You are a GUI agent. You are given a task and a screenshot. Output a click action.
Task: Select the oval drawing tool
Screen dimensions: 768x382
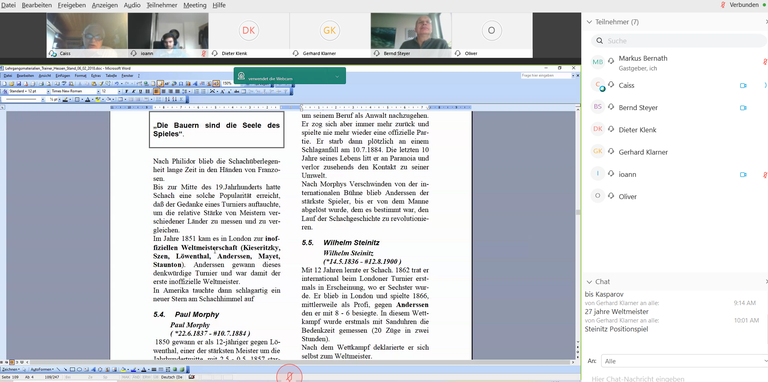[79, 369]
